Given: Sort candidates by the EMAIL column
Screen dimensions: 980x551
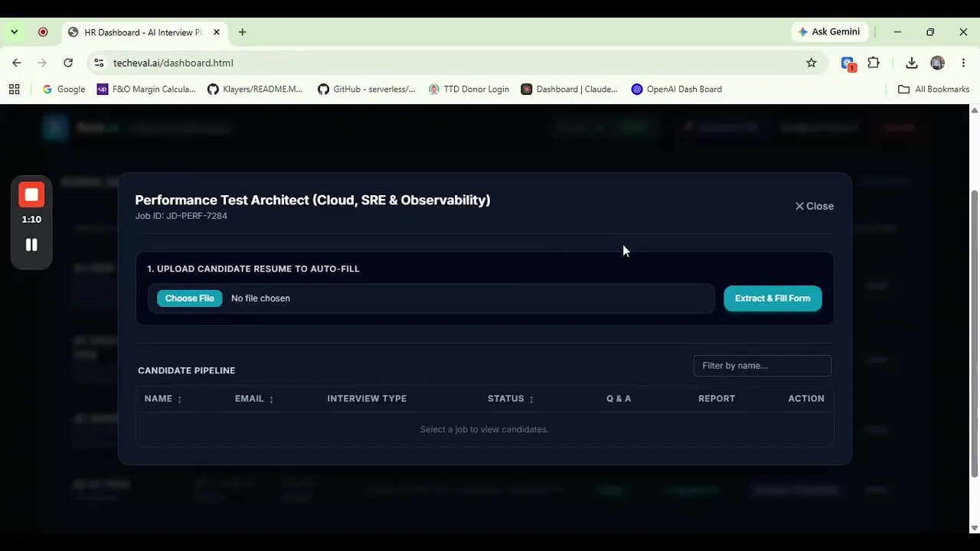Looking at the screenshot, I should (254, 399).
